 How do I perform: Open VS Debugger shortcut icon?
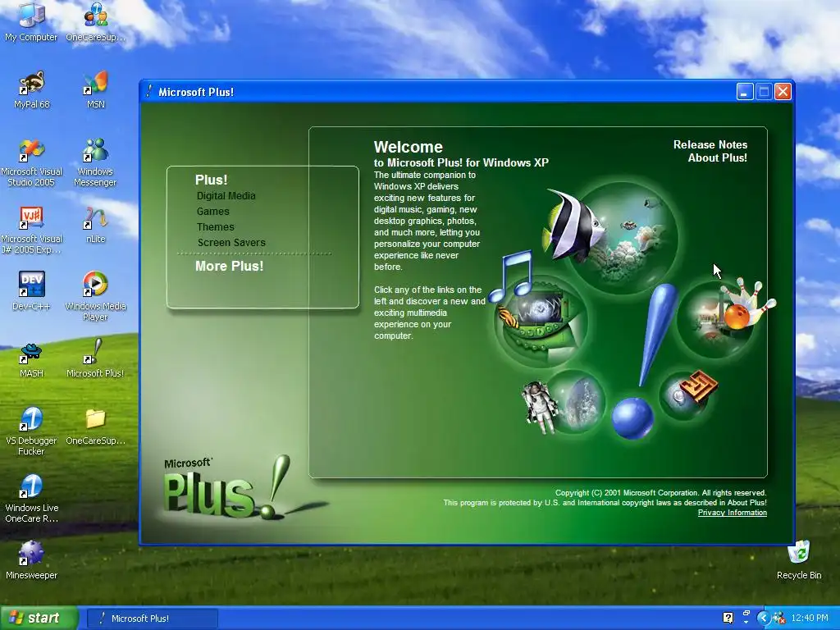[x=31, y=431]
